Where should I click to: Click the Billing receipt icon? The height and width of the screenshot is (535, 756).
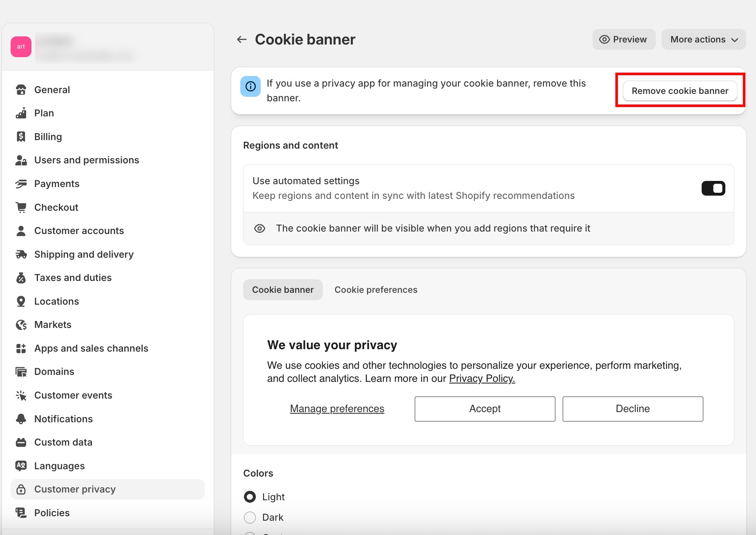[x=21, y=137]
